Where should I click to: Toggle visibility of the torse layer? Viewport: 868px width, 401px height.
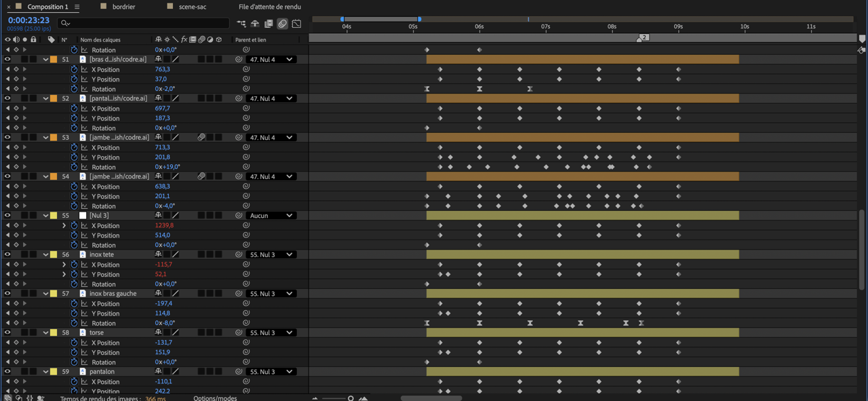click(x=7, y=332)
